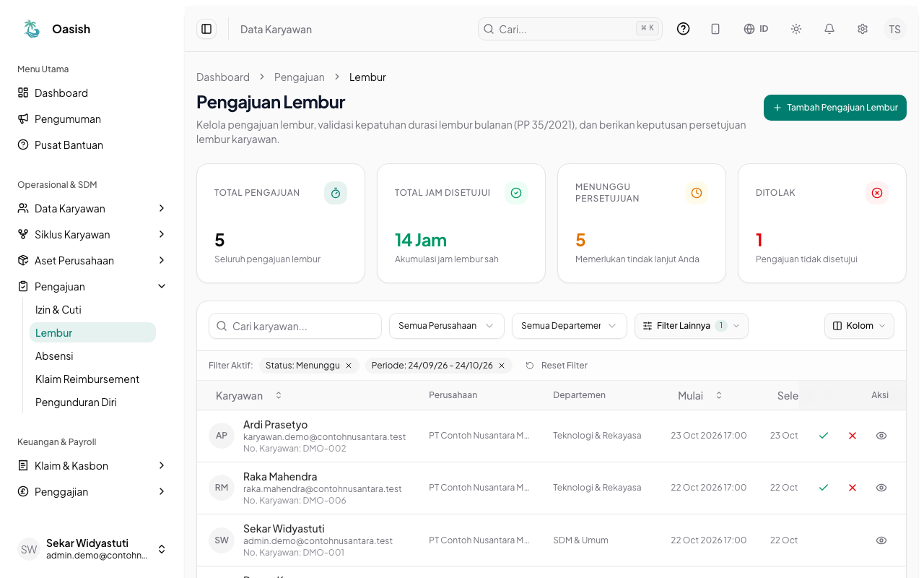Open the Semua Departemen dropdown

coord(569,326)
